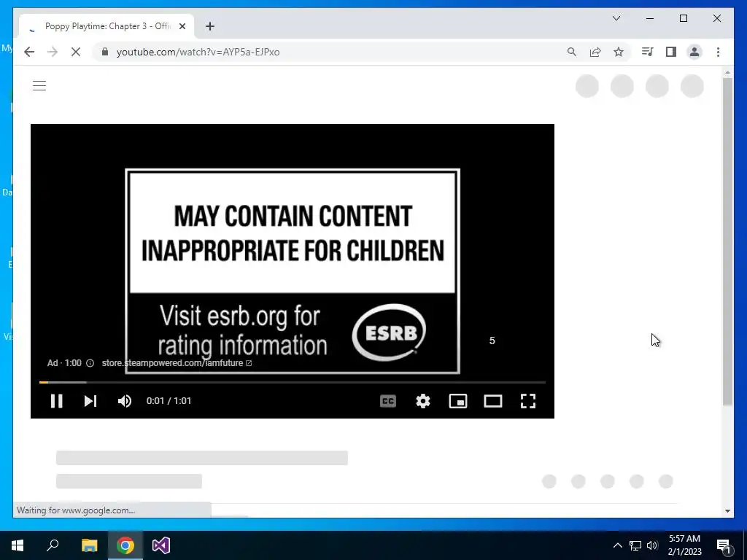Image resolution: width=747 pixels, height=560 pixels.
Task: Click Chrome icon on taskbar
Action: pos(125,545)
